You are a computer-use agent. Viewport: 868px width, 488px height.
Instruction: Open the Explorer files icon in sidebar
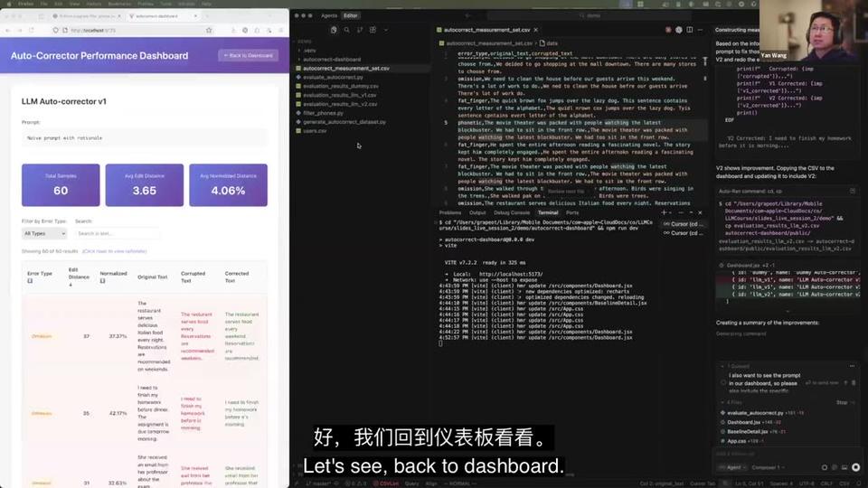point(334,30)
